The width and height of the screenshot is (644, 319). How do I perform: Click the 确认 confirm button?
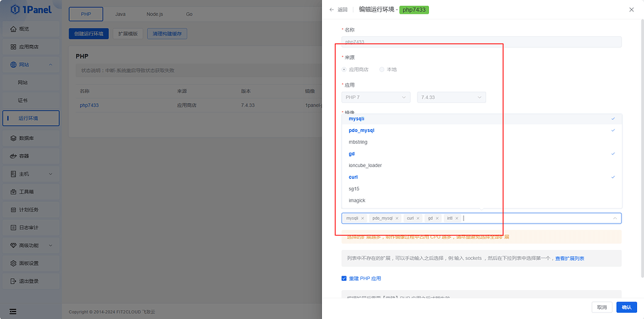[x=626, y=307]
